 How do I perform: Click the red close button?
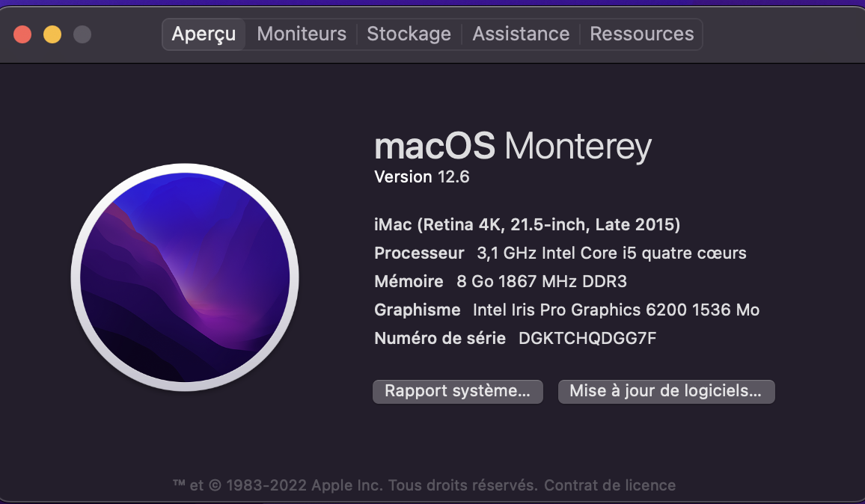coord(22,34)
